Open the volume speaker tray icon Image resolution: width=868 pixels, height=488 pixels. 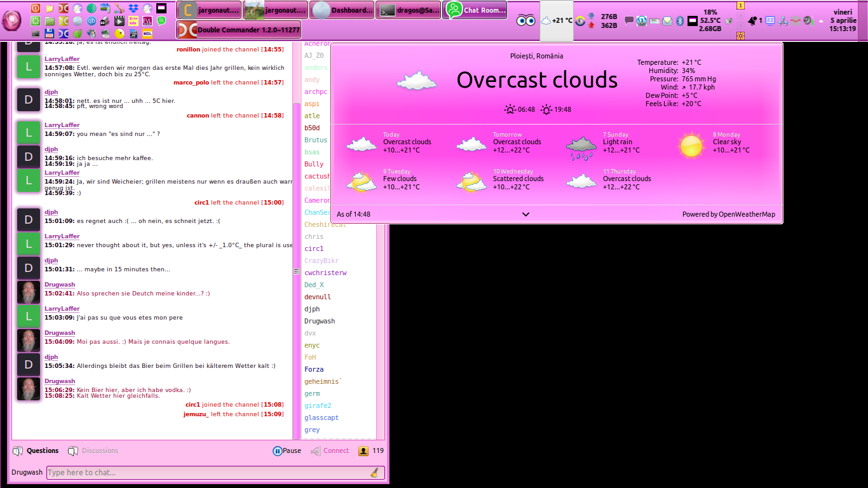coord(808,20)
